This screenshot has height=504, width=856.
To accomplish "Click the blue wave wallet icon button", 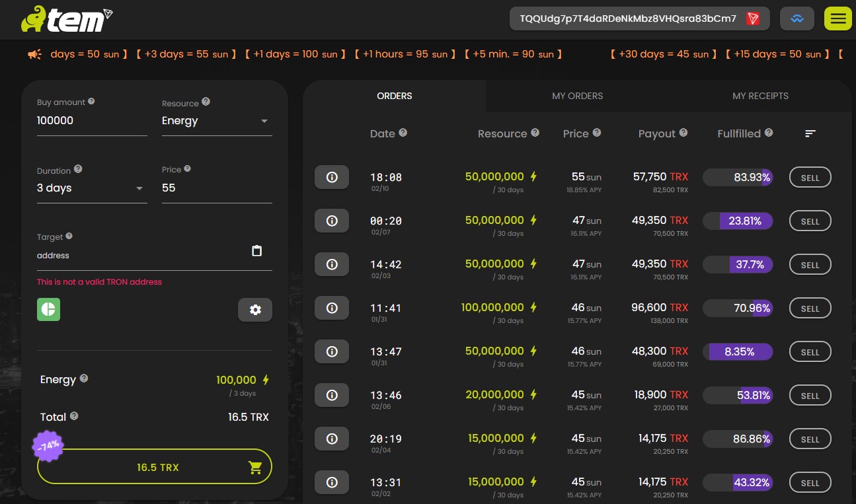I will coord(797,18).
